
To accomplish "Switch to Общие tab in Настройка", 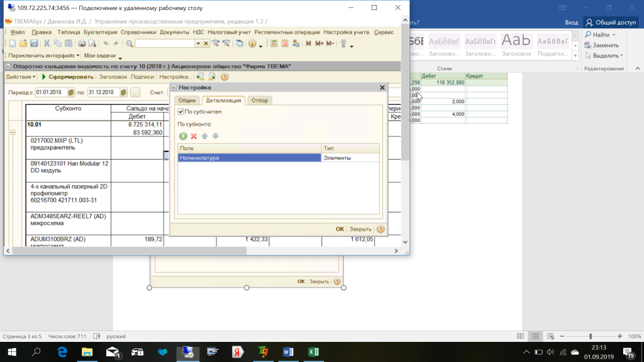I will coord(187,101).
